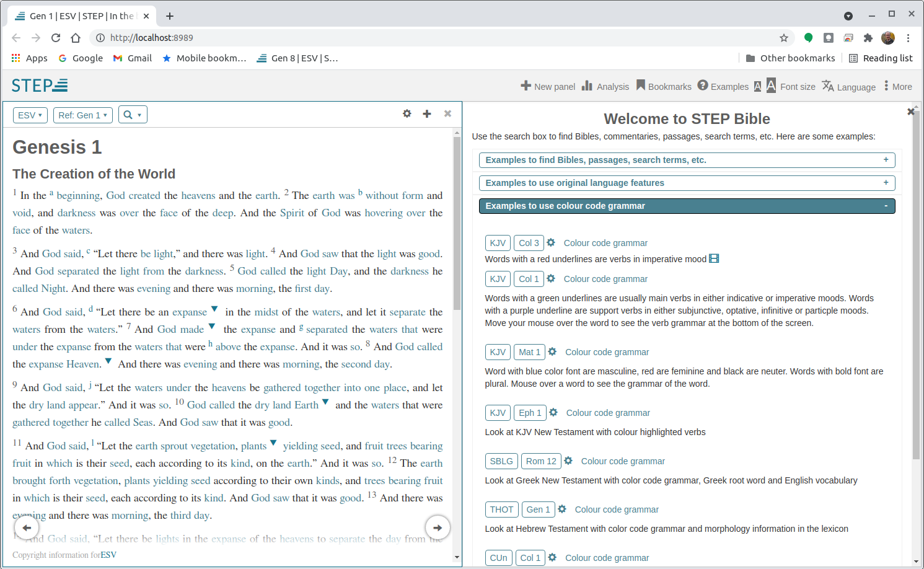This screenshot has width=924, height=569.
Task: Open Bookmarks from the top toolbar
Action: click(641, 86)
